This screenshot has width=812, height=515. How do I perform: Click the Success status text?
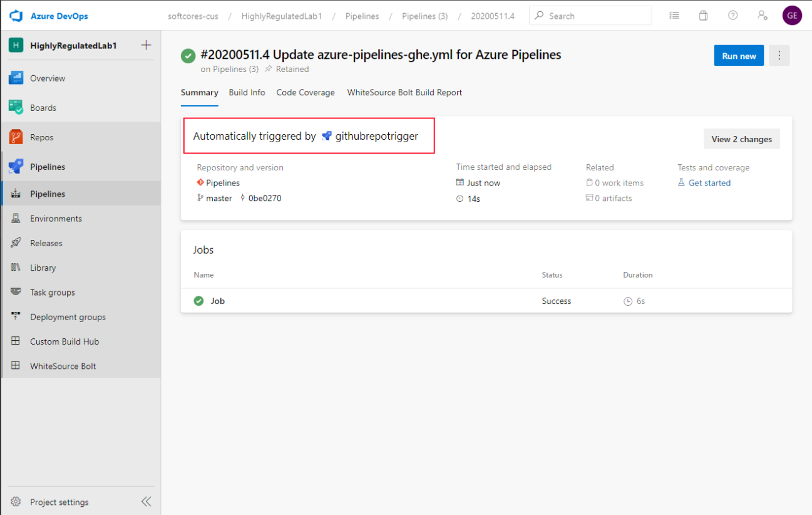coord(557,301)
